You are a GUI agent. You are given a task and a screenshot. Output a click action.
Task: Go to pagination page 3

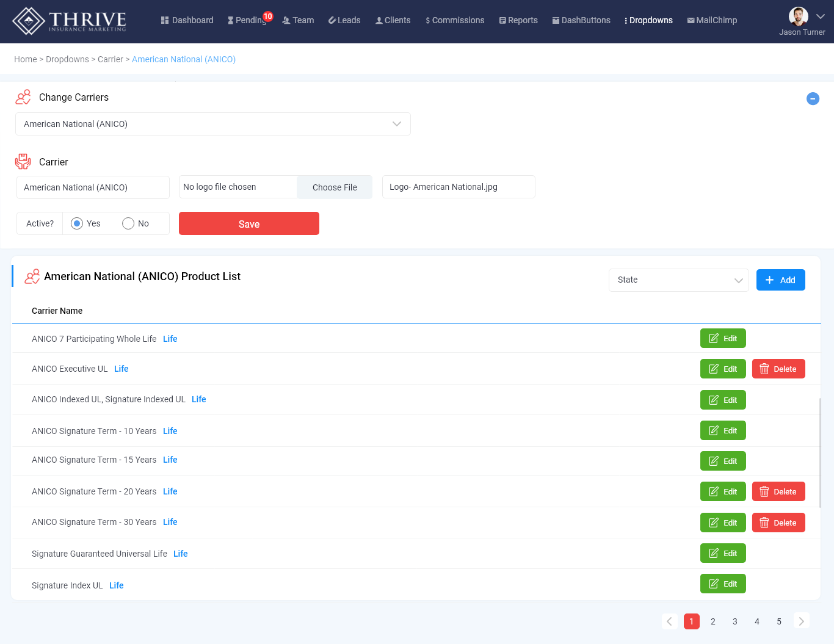click(735, 621)
